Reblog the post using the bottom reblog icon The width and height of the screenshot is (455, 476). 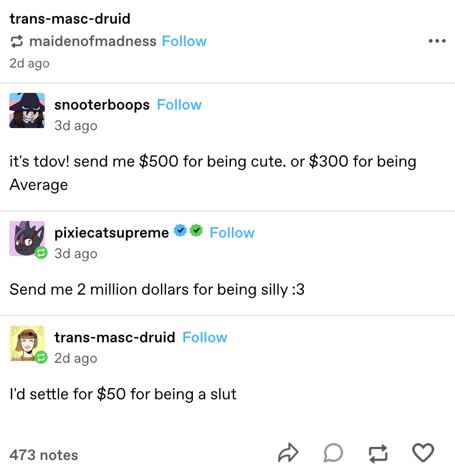tap(378, 453)
